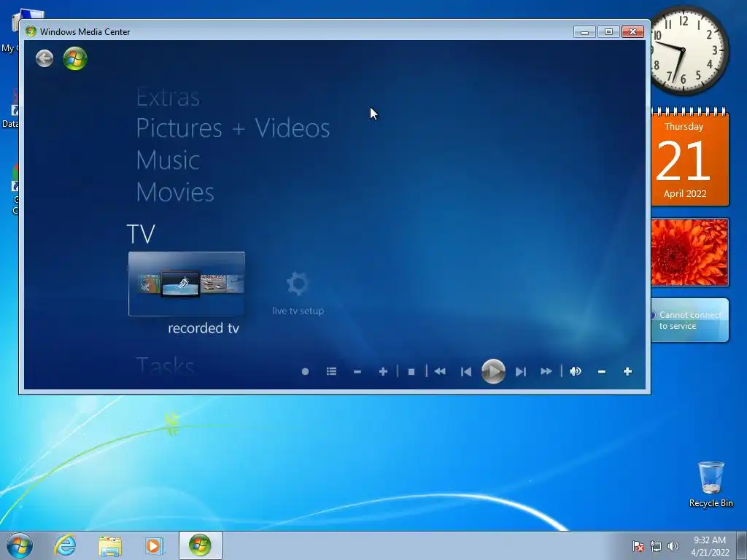
Task: Increase volume with the plus button
Action: coord(627,371)
